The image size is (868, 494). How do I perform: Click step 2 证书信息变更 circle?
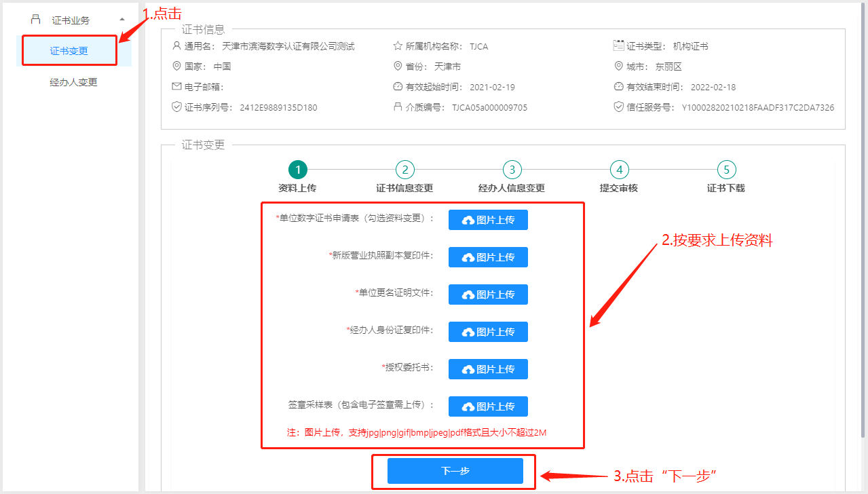click(404, 170)
